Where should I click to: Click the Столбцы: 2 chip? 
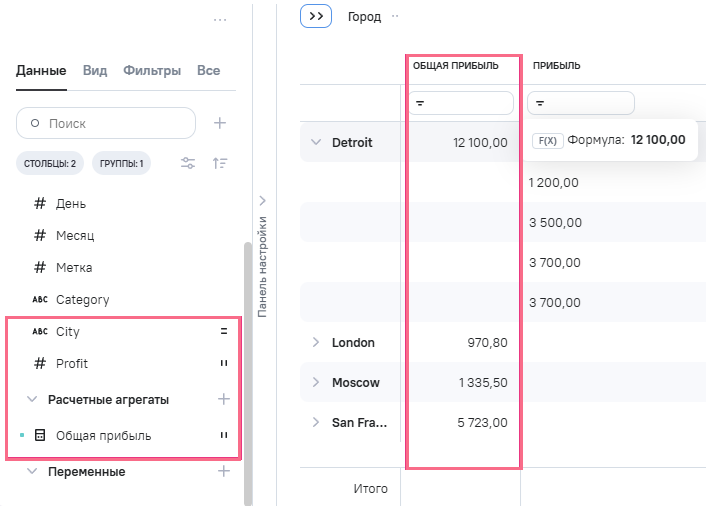coord(50,163)
